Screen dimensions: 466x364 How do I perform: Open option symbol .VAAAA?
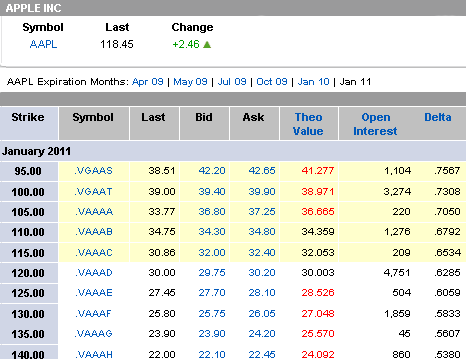(94, 212)
